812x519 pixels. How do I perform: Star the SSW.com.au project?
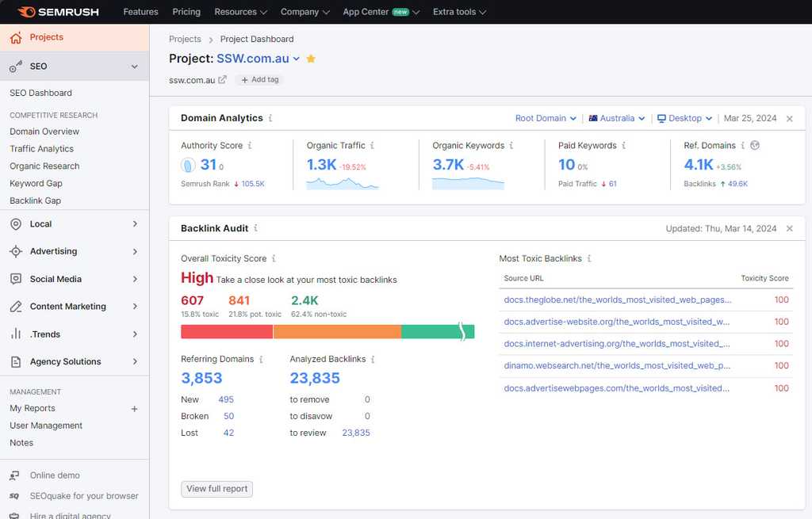pyautogui.click(x=311, y=59)
